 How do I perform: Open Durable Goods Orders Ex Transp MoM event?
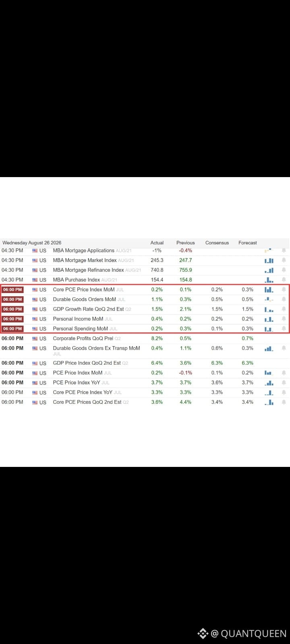tap(96, 348)
